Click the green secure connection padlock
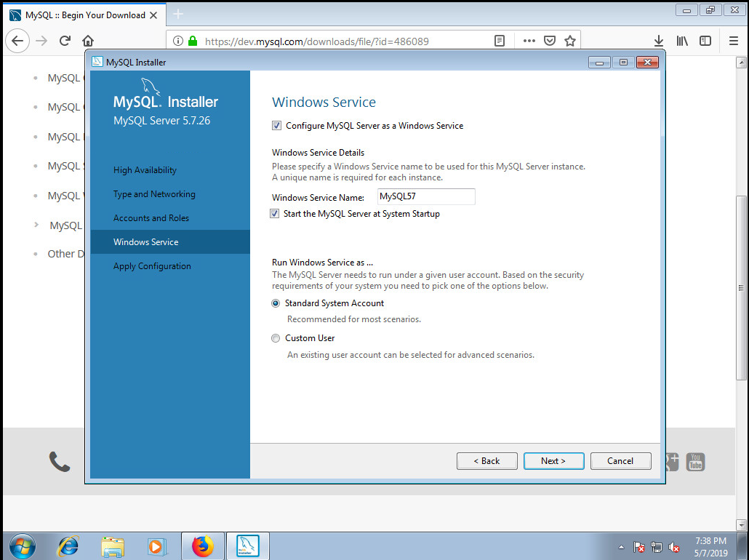Screen dimensions: 749x560 click(193, 41)
